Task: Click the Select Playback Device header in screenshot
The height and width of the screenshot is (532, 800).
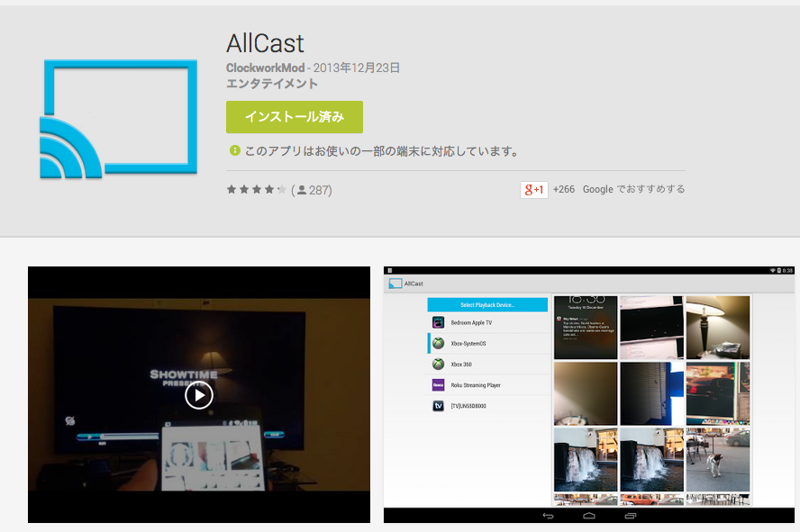Action: [x=487, y=305]
